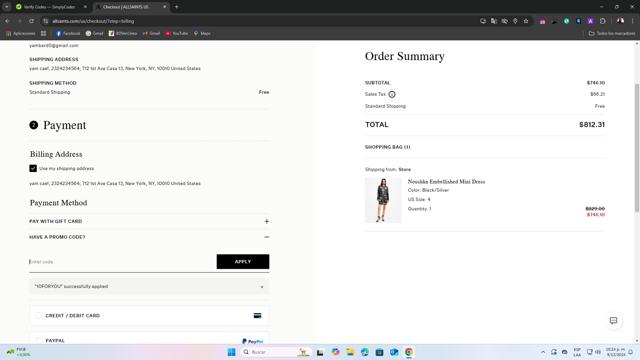Viewport: 640px width, 360px height.
Task: Click the green circle extension icon
Action: (x=566, y=21)
